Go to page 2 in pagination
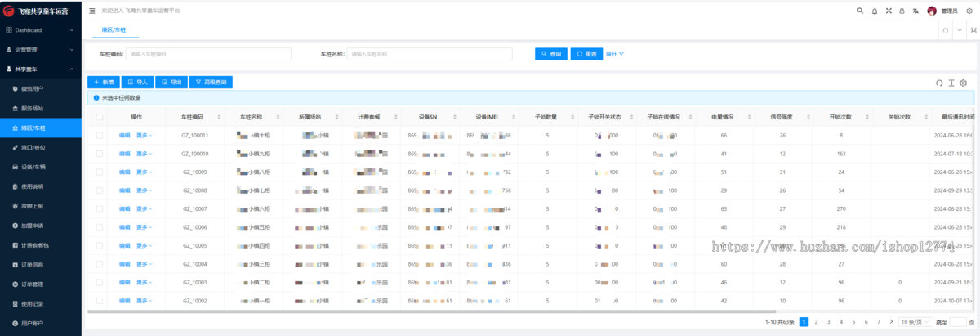 click(x=817, y=322)
